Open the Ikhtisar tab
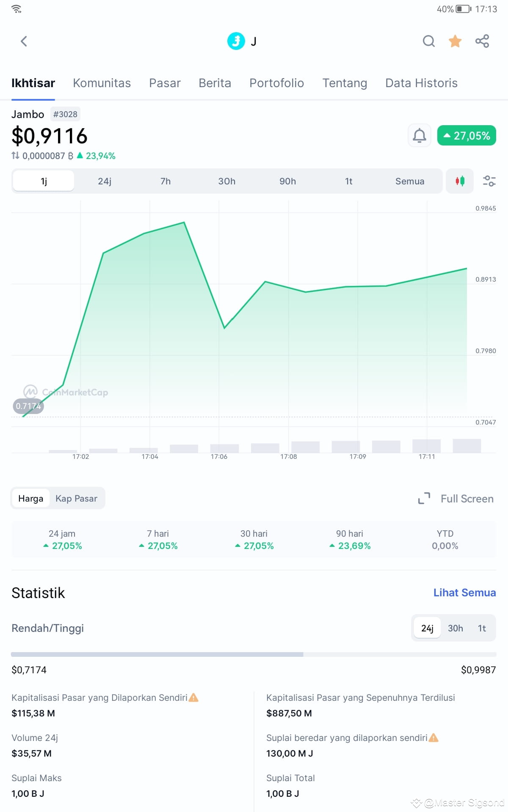508x812 pixels. [x=33, y=83]
